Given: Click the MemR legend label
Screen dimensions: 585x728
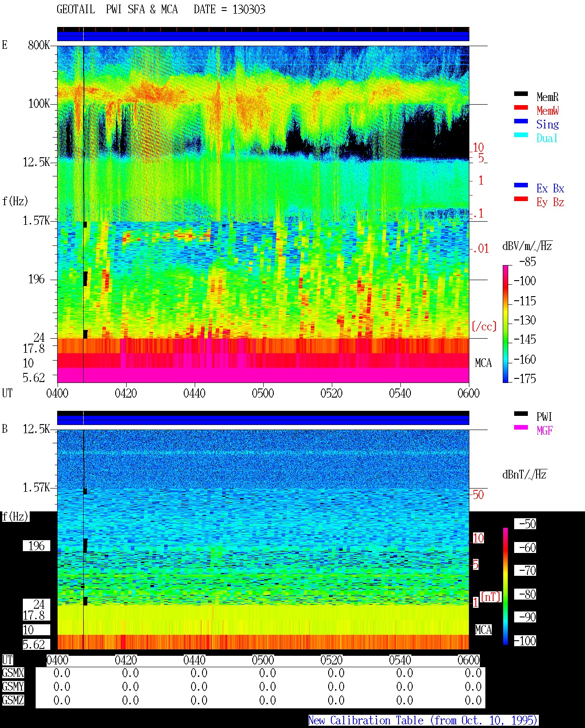Looking at the screenshot, I should [x=548, y=97].
